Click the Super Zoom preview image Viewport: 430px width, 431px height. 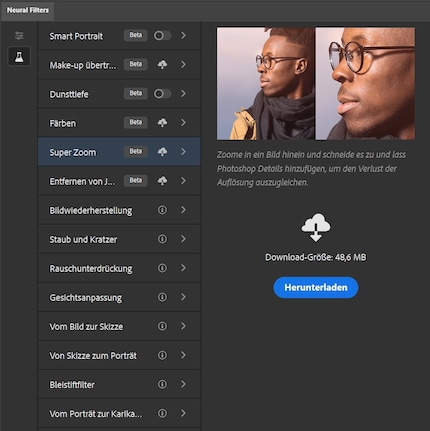[316, 83]
